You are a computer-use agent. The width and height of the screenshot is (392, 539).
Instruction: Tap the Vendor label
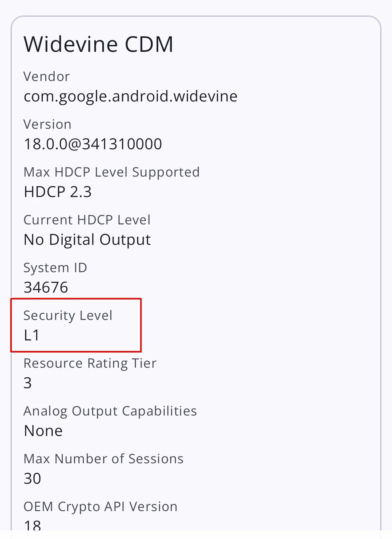[47, 77]
